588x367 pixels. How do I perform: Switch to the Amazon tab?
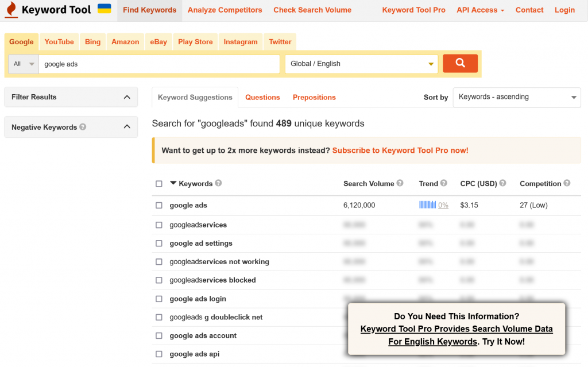pos(125,42)
